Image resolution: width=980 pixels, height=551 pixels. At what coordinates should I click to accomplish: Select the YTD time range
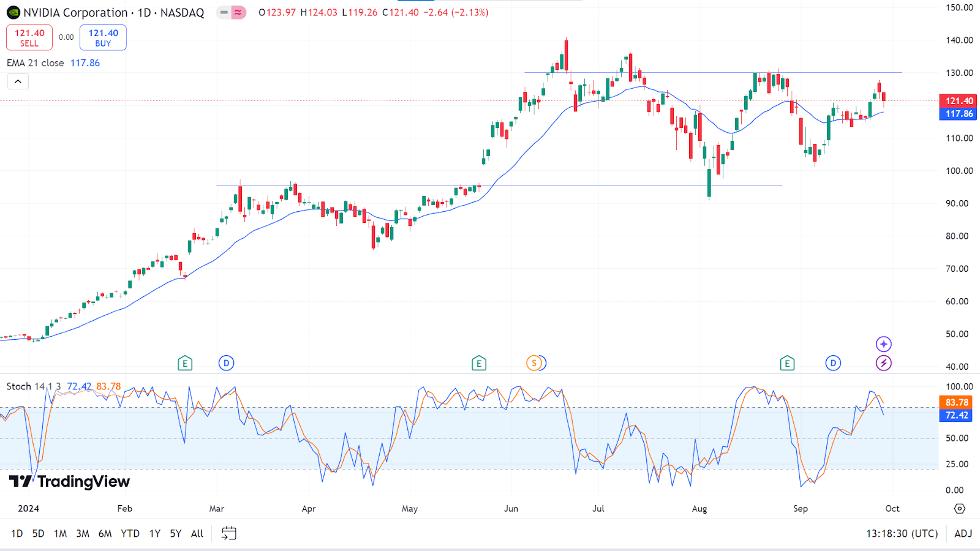[x=130, y=534]
